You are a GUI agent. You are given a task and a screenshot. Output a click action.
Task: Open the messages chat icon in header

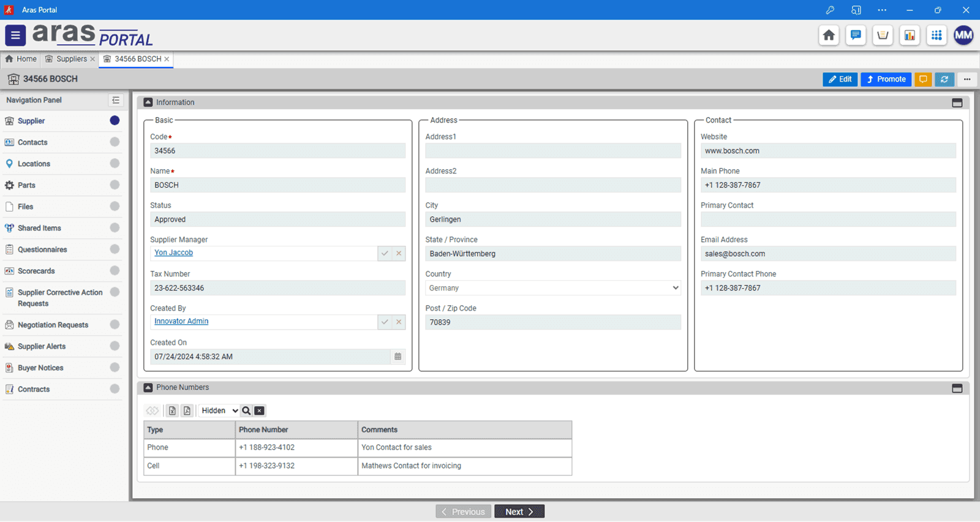(x=856, y=35)
